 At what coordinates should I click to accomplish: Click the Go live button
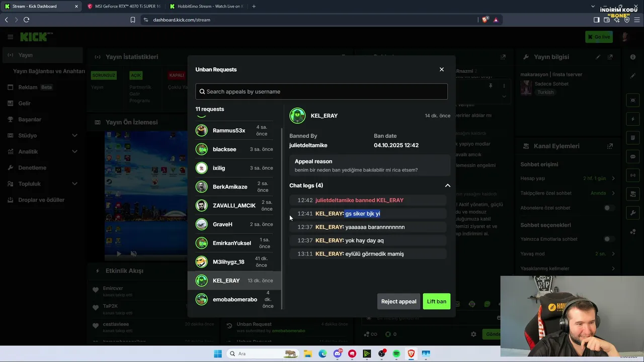(x=599, y=37)
